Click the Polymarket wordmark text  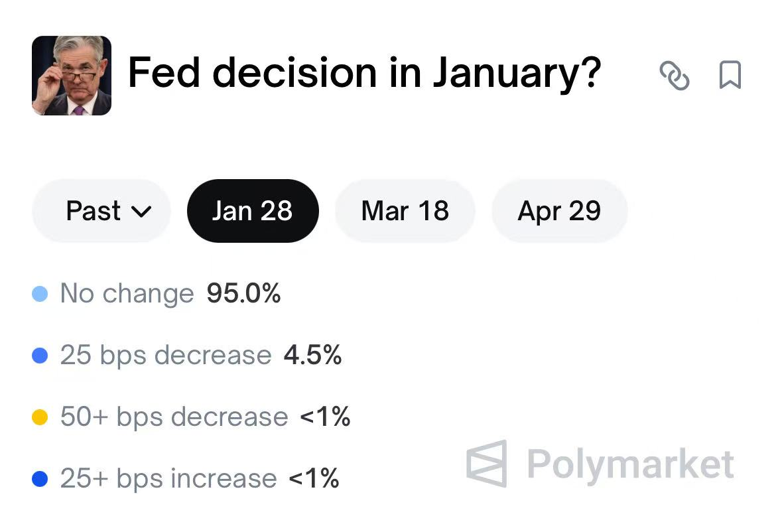630,464
